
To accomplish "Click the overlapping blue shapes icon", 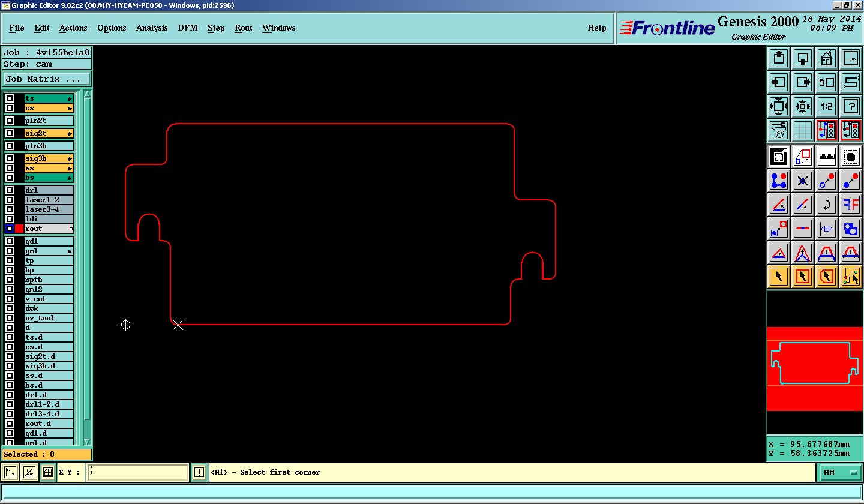I will point(851,229).
